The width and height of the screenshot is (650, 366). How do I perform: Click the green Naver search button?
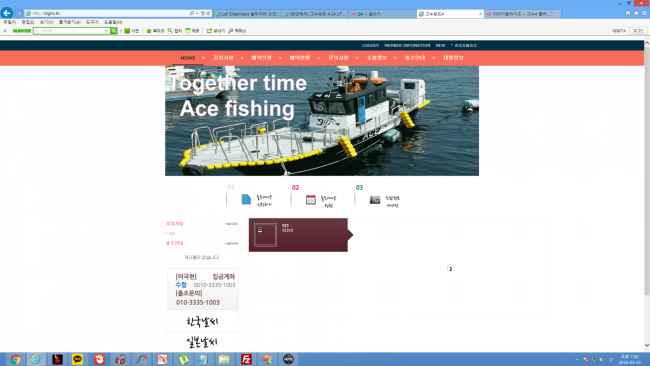point(114,31)
